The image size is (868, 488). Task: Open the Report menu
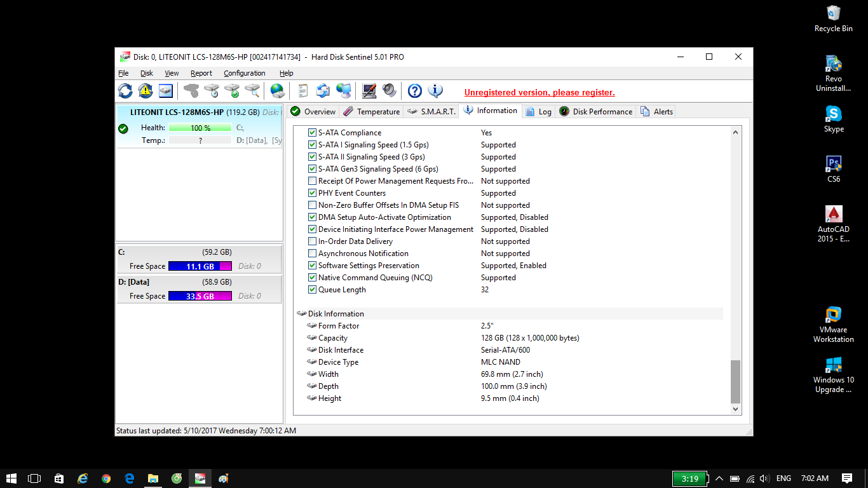[201, 73]
